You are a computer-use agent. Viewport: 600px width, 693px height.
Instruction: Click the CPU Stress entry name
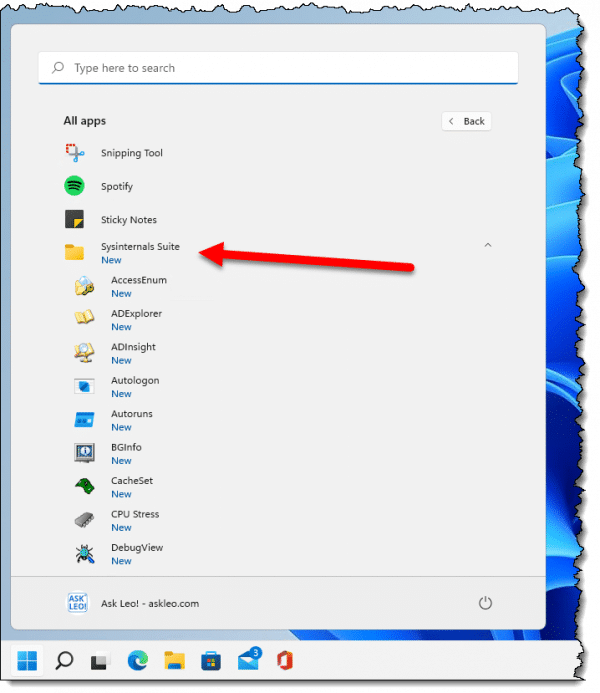tap(135, 514)
